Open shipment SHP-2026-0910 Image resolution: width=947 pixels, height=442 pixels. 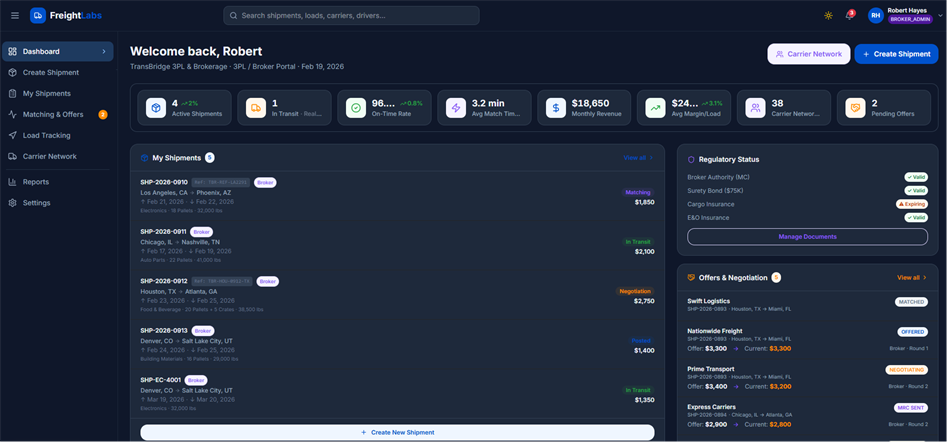click(397, 196)
